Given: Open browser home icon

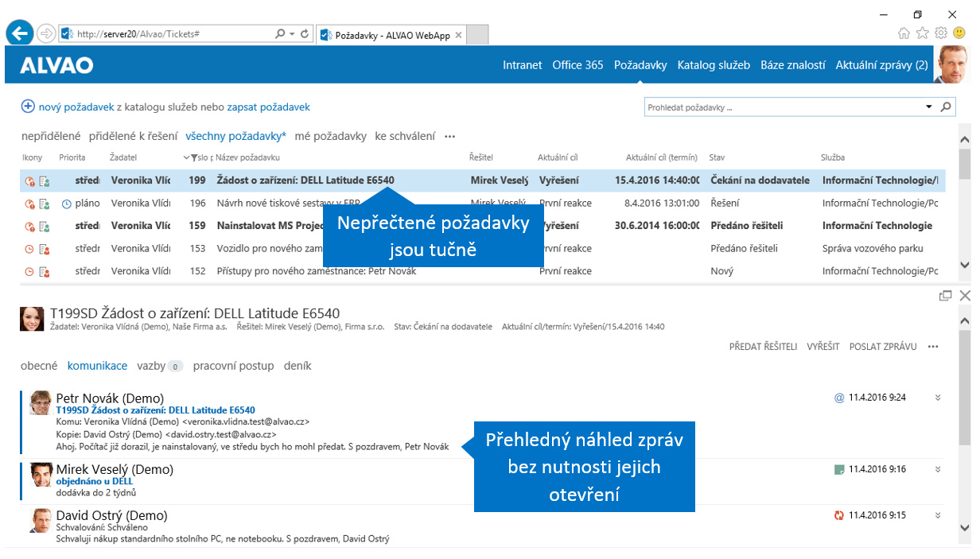Looking at the screenshot, I should pos(904,33).
